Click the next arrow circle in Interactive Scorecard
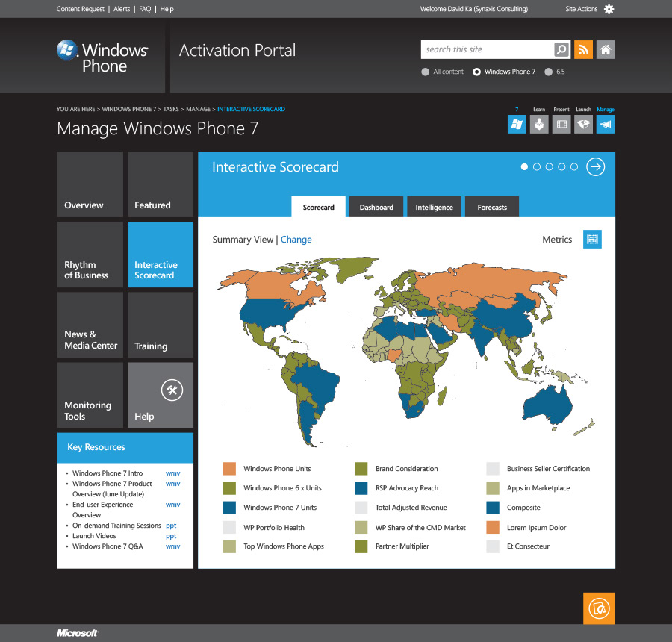Image resolution: width=672 pixels, height=642 pixels. [596, 166]
